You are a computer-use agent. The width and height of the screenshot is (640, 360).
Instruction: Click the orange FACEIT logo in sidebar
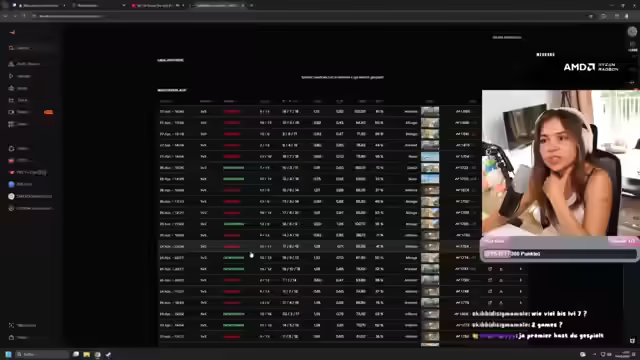12,32
